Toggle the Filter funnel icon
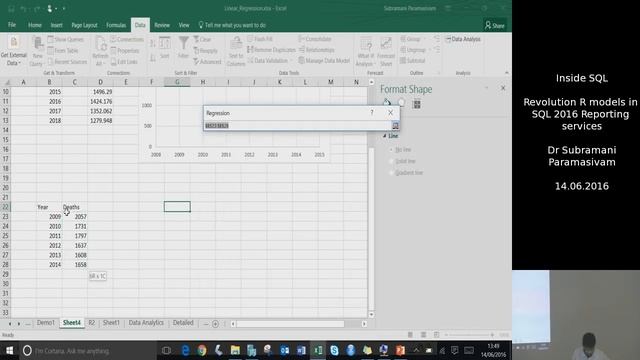Viewport: 640px width, 360px height. [183, 47]
